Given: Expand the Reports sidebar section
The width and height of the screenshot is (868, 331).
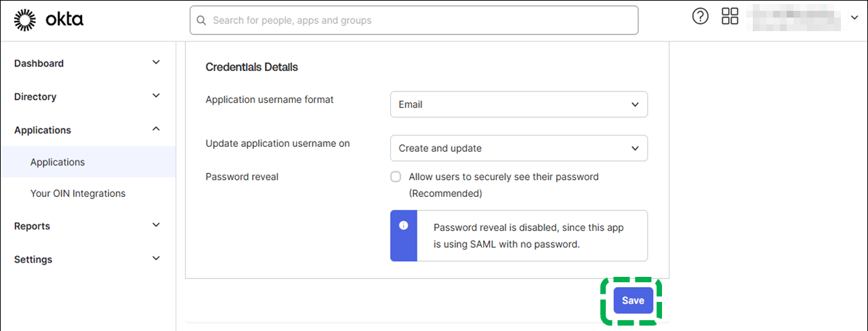Looking at the screenshot, I should pyautogui.click(x=156, y=225).
